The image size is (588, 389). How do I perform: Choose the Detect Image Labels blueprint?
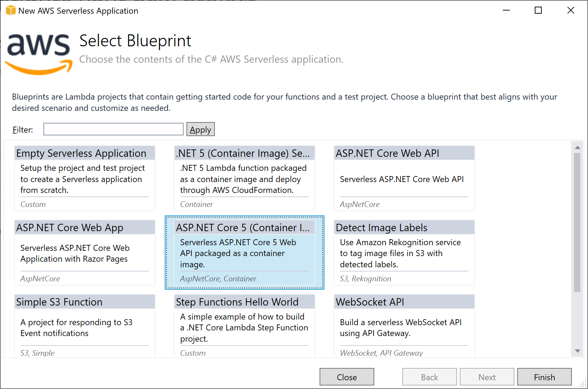[x=404, y=253]
